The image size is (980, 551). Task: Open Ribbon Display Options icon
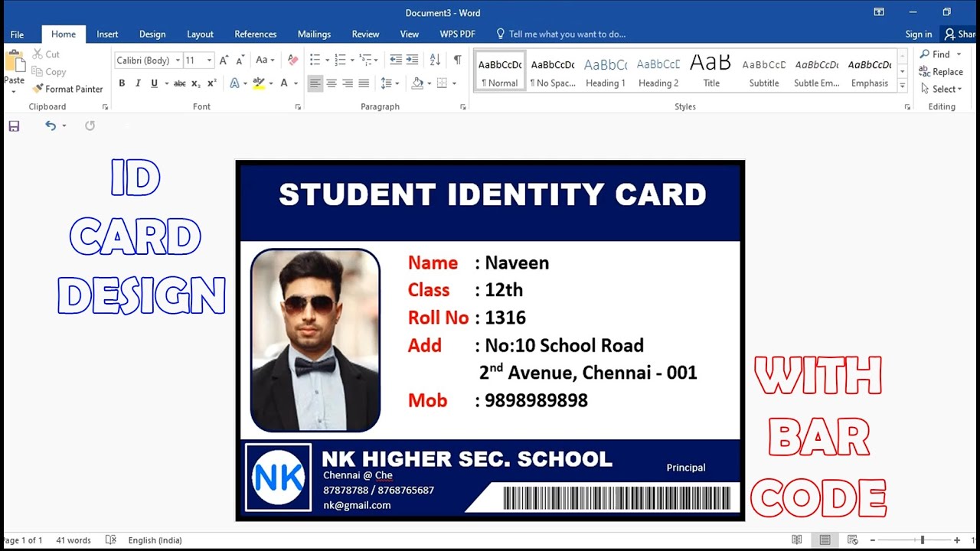(x=879, y=12)
